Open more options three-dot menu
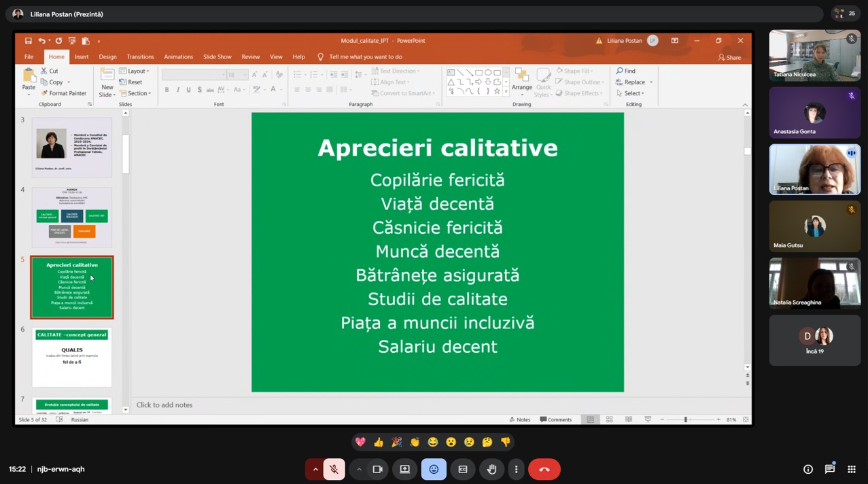 pyautogui.click(x=516, y=469)
